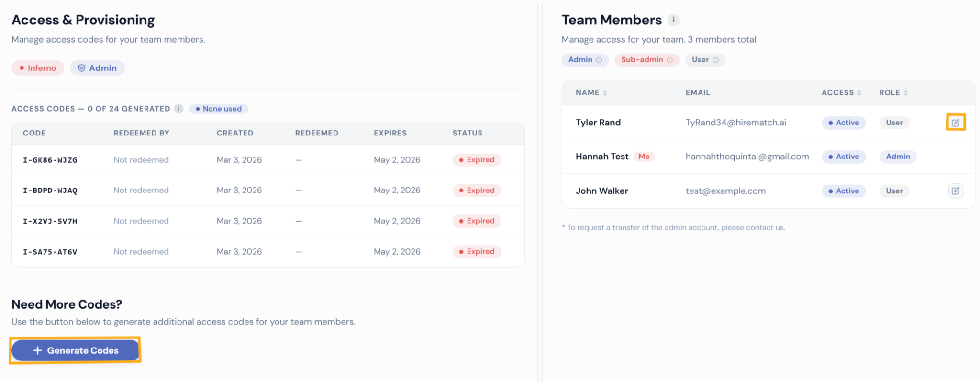
Task: Click the Code column header
Action: (34, 133)
